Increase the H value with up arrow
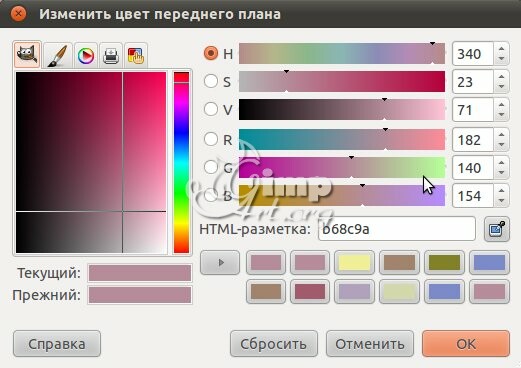The width and height of the screenshot is (521, 368). (501, 49)
